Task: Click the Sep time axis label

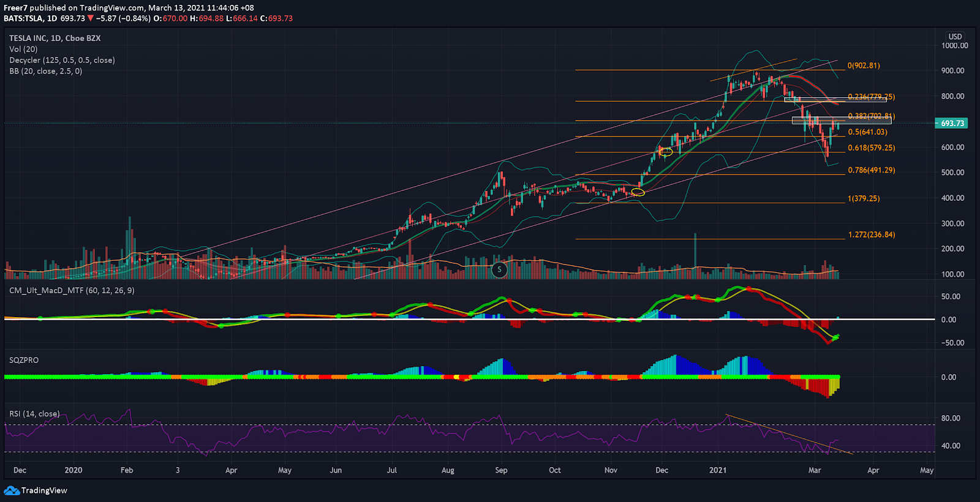Action: [x=501, y=471]
